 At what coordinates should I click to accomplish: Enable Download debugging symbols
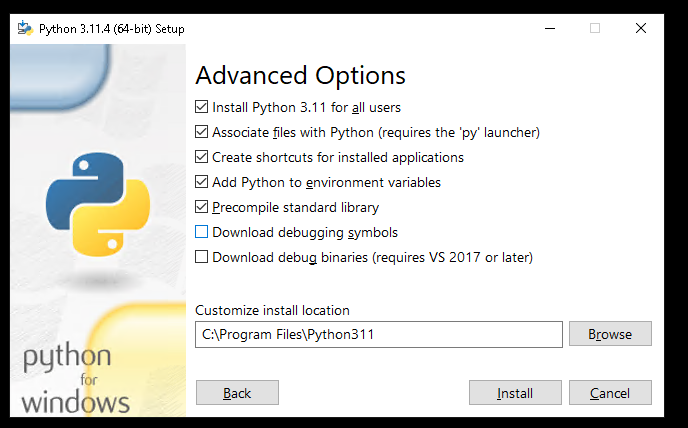click(203, 232)
